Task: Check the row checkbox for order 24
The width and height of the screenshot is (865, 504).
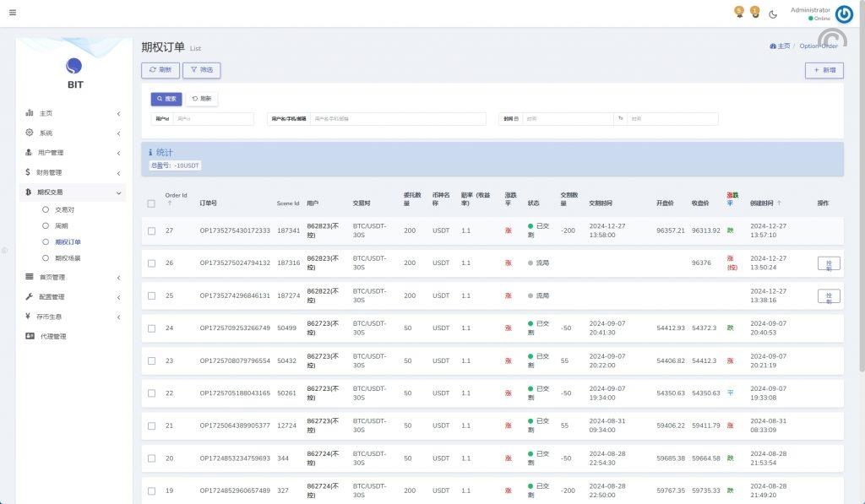Action: point(151,328)
